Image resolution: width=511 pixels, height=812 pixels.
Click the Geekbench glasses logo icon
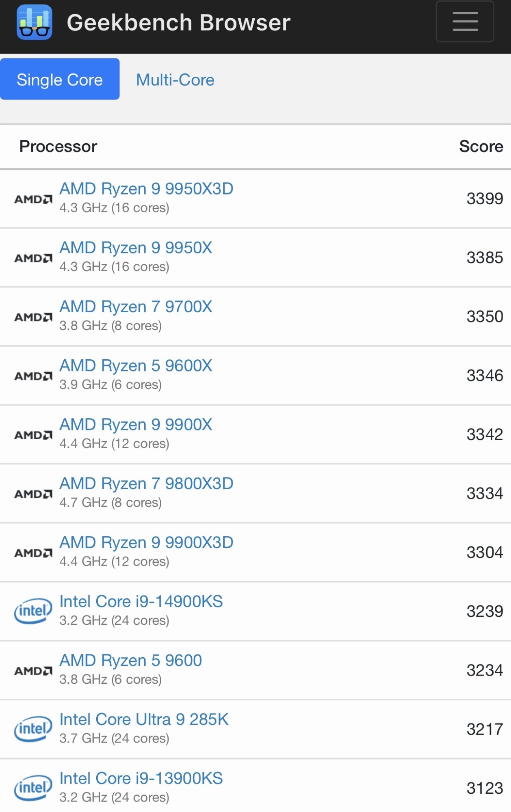pos(35,22)
